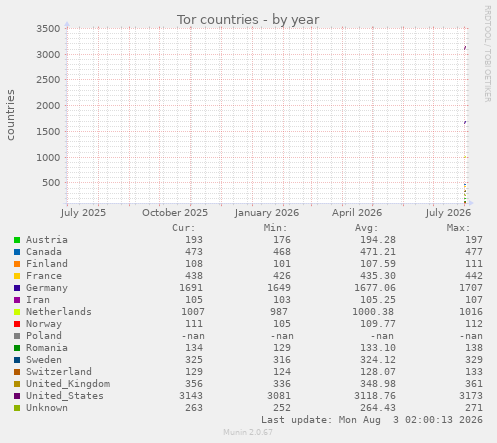Click the 'July 2025' x-axis label
The image size is (497, 443).
point(83,213)
